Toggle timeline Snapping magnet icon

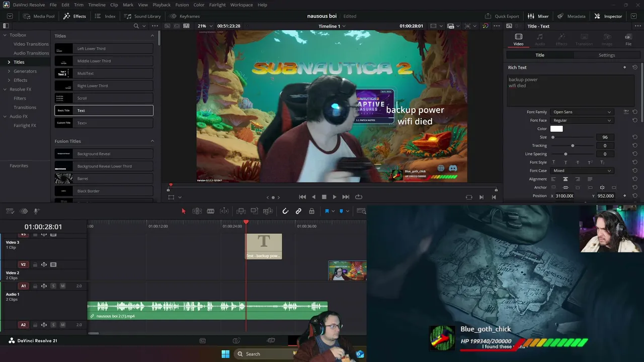pyautogui.click(x=285, y=211)
